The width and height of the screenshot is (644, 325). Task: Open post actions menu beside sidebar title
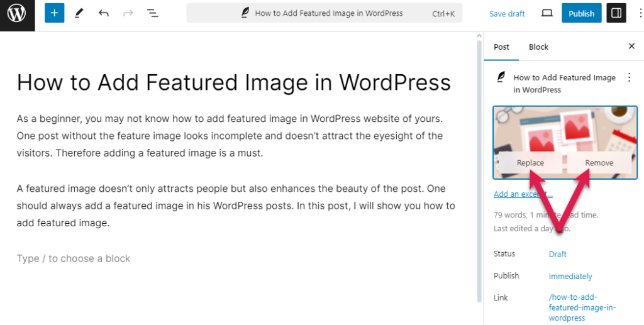tap(629, 77)
